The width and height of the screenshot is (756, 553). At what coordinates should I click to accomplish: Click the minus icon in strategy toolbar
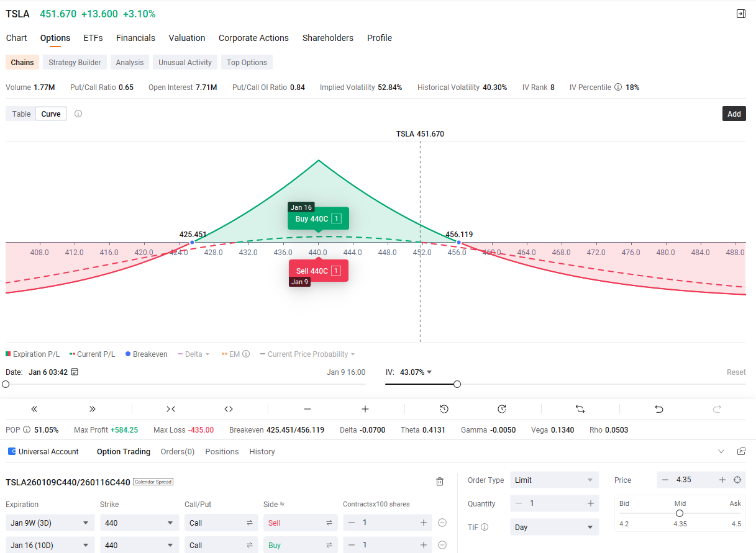point(307,409)
